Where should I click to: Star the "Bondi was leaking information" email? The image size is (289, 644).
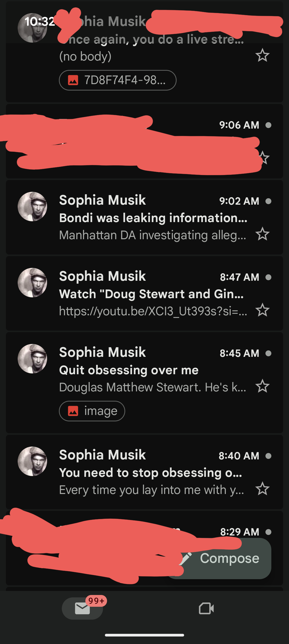262,234
